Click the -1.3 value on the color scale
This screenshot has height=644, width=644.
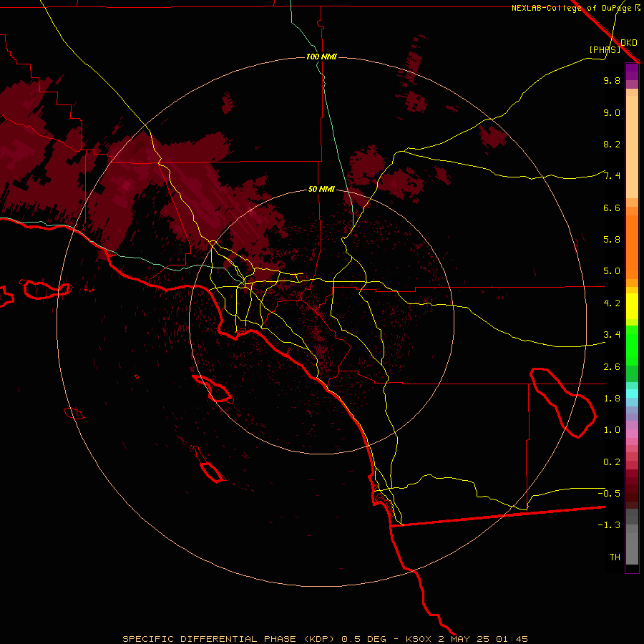pos(609,525)
